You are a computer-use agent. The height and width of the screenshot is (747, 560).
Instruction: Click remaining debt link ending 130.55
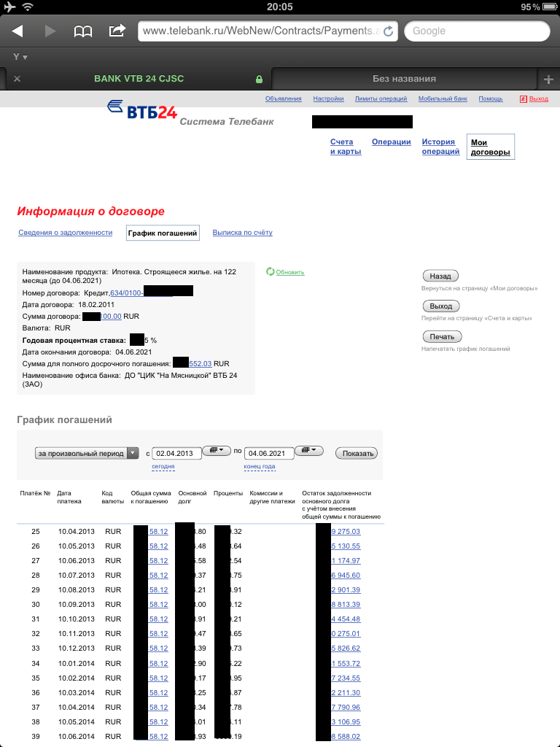click(346, 546)
